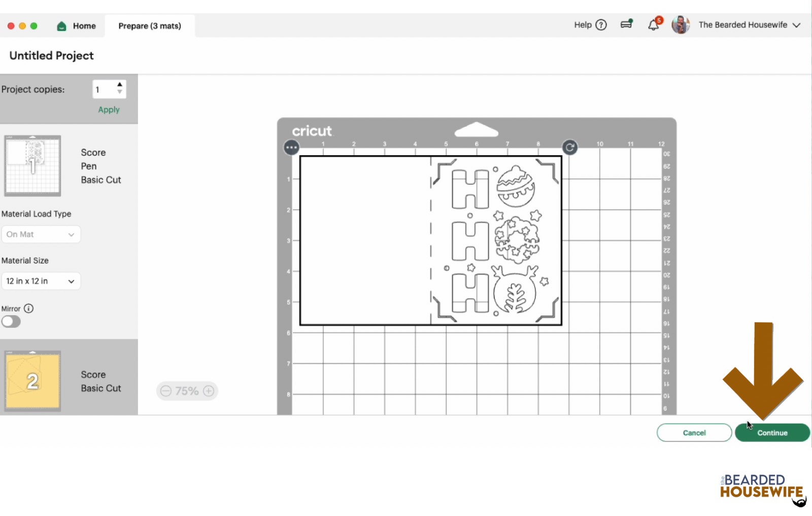Expand The Bearded Housewife account menu
The image size is (812, 516).
click(796, 25)
